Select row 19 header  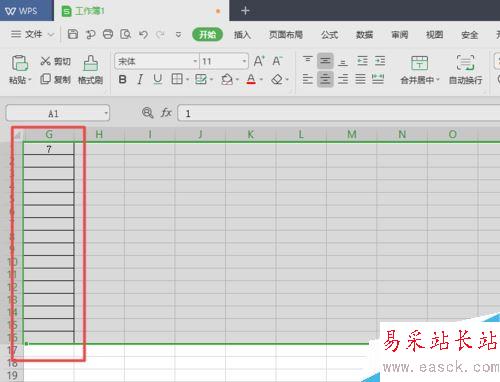point(12,375)
